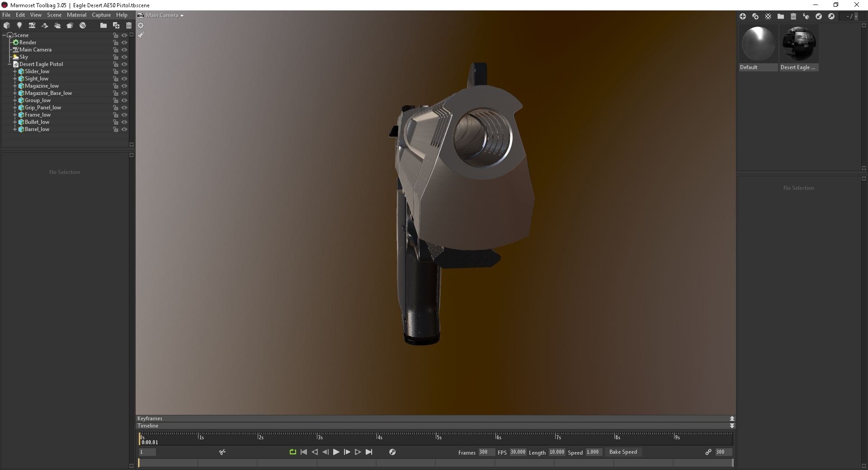Click the 5s mark on timeline
This screenshot has width=868, height=470.
(x=439, y=437)
